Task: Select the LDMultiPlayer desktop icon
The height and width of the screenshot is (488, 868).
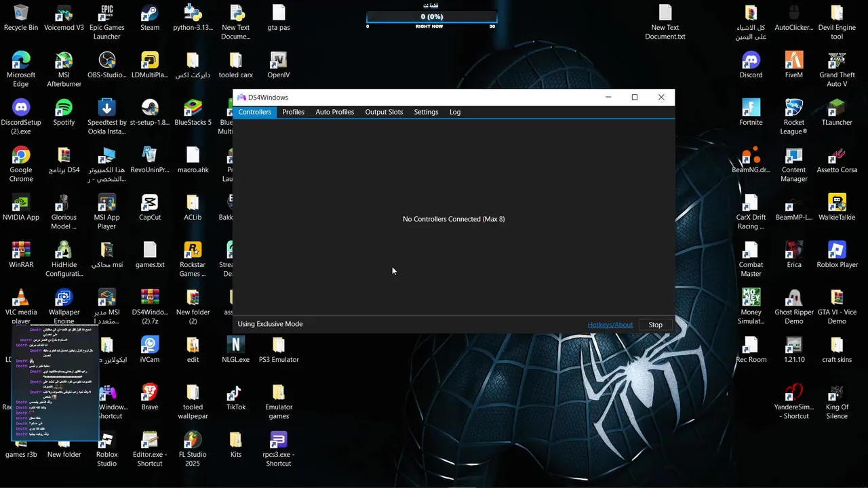Action: [x=150, y=66]
